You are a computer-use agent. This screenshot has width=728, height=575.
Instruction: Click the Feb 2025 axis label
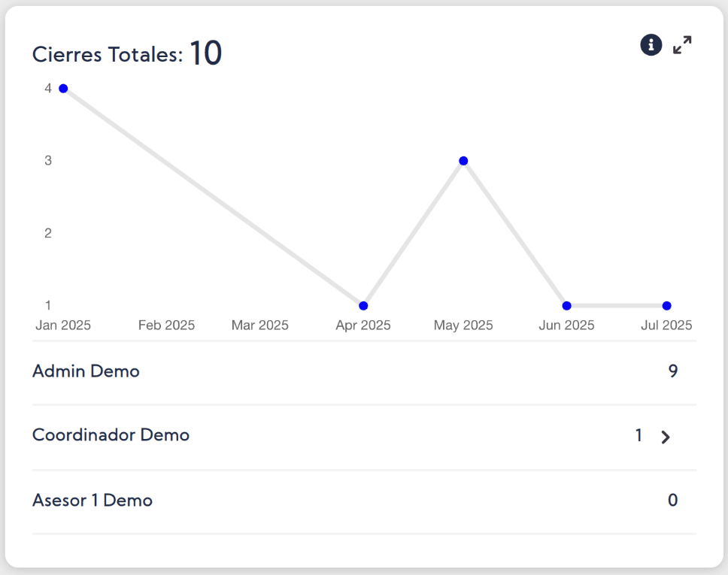(166, 325)
